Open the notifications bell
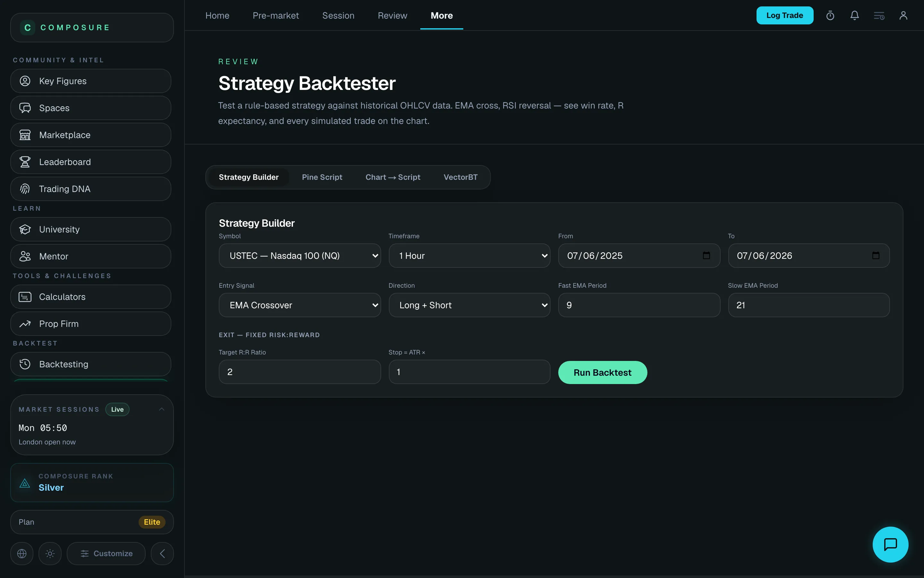The width and height of the screenshot is (924, 578). (854, 16)
